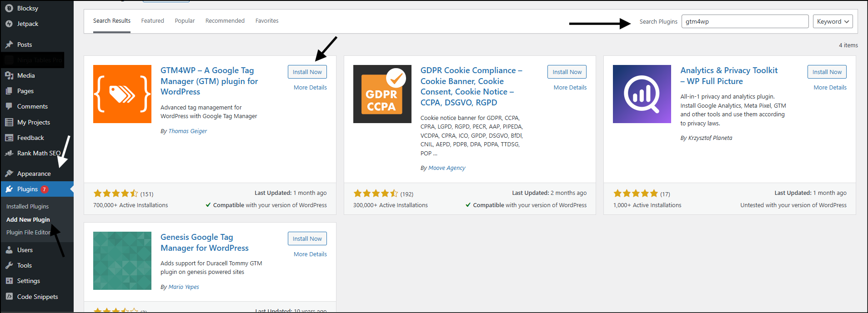Click '700,000+ Active Installations' text

(130, 205)
